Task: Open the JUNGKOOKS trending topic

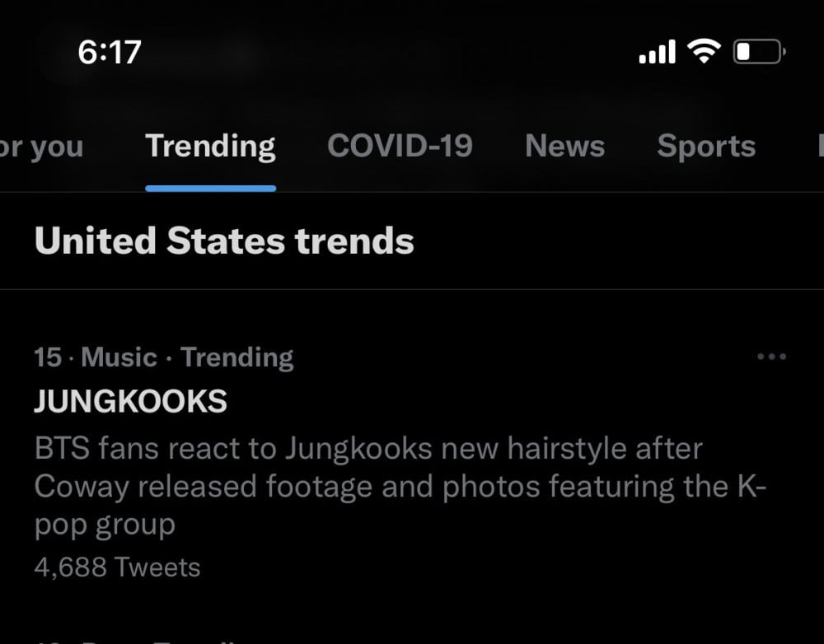Action: (130, 402)
